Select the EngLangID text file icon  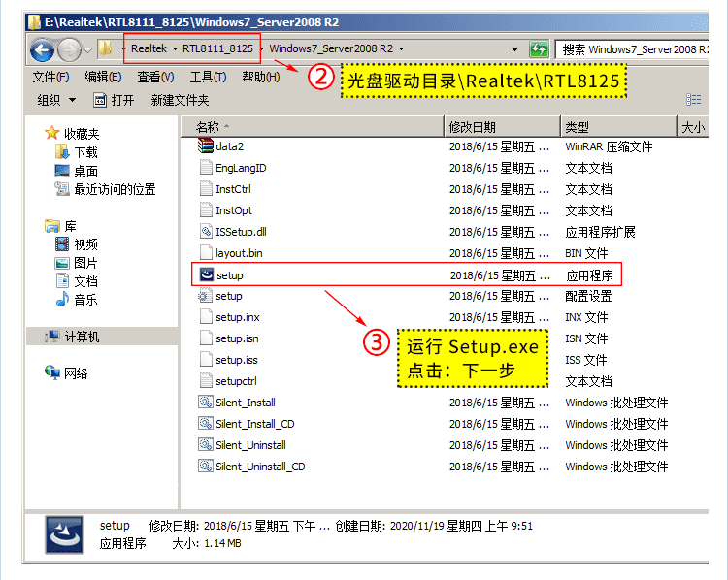206,167
